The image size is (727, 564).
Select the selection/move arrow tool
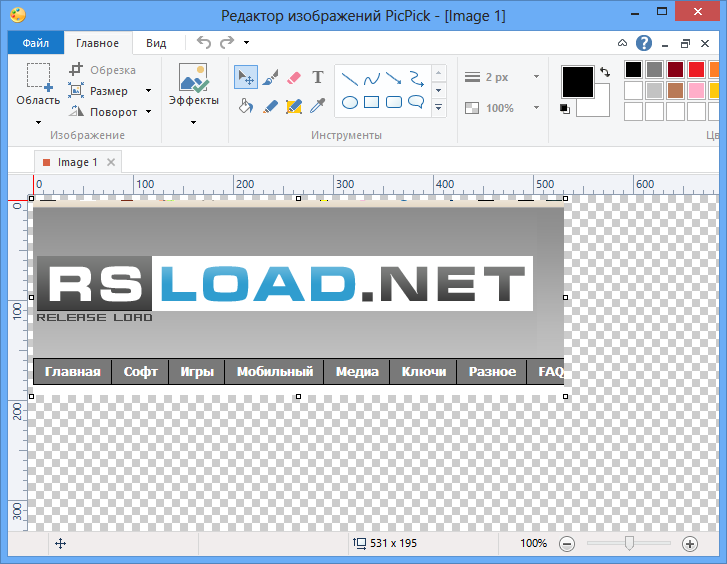[x=246, y=77]
